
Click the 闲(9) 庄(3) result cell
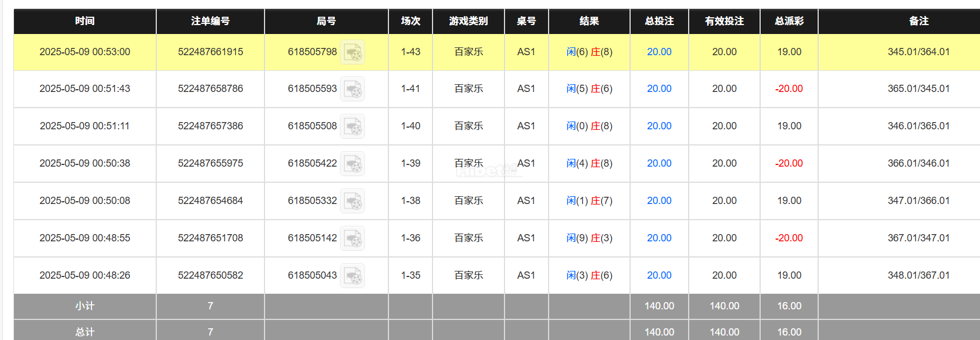tap(589, 238)
